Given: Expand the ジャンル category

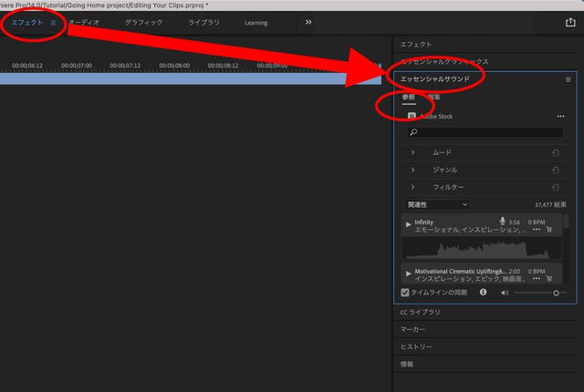Looking at the screenshot, I should click(413, 170).
